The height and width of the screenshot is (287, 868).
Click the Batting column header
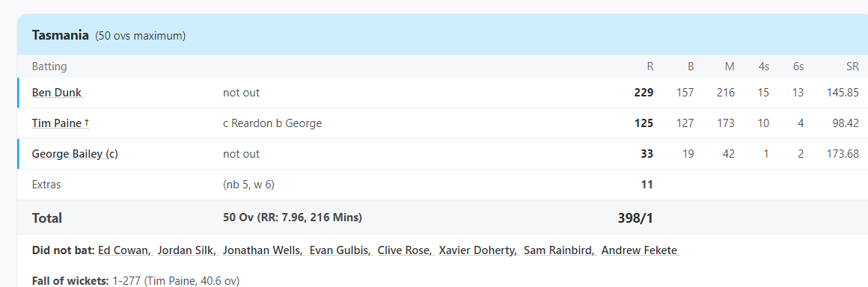(x=49, y=67)
